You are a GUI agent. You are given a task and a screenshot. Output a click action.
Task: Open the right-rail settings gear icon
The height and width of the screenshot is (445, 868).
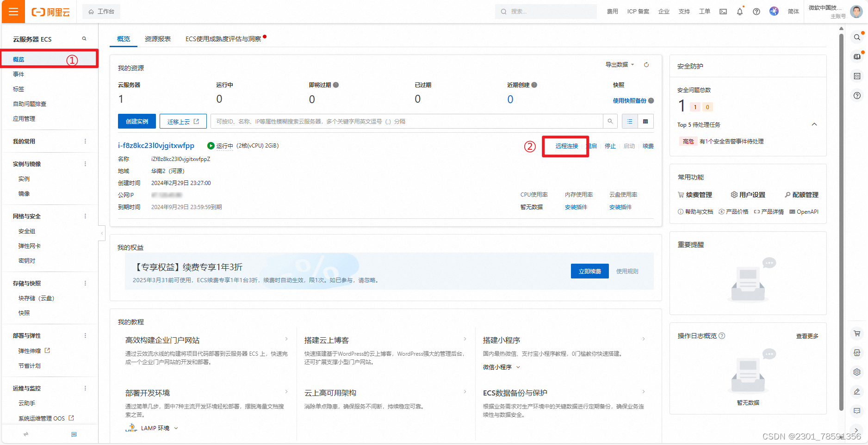click(x=857, y=372)
